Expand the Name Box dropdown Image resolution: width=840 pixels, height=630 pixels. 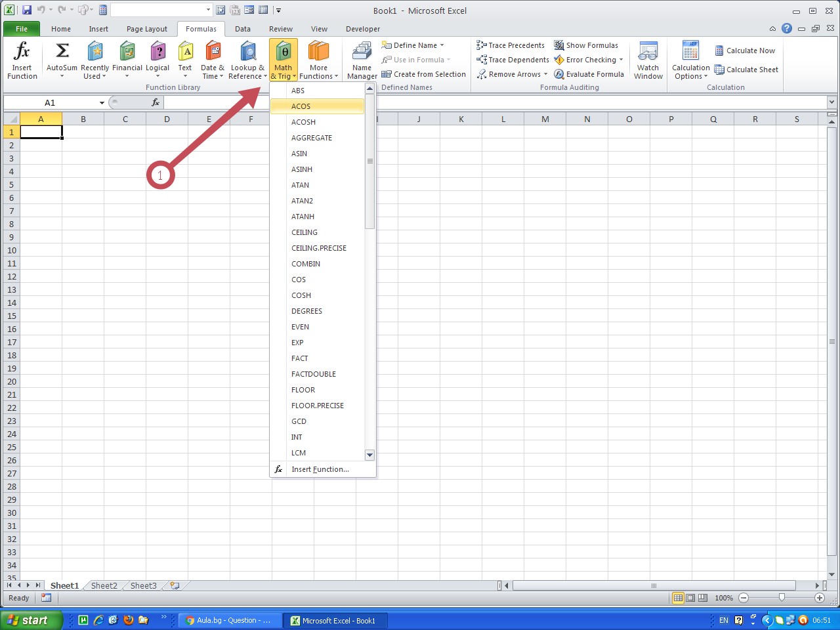tap(102, 103)
